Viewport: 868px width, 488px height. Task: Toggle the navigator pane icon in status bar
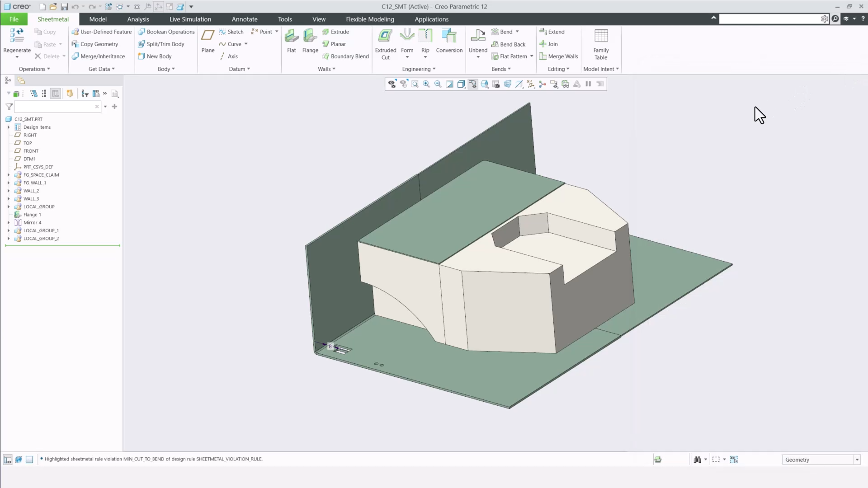[8, 460]
